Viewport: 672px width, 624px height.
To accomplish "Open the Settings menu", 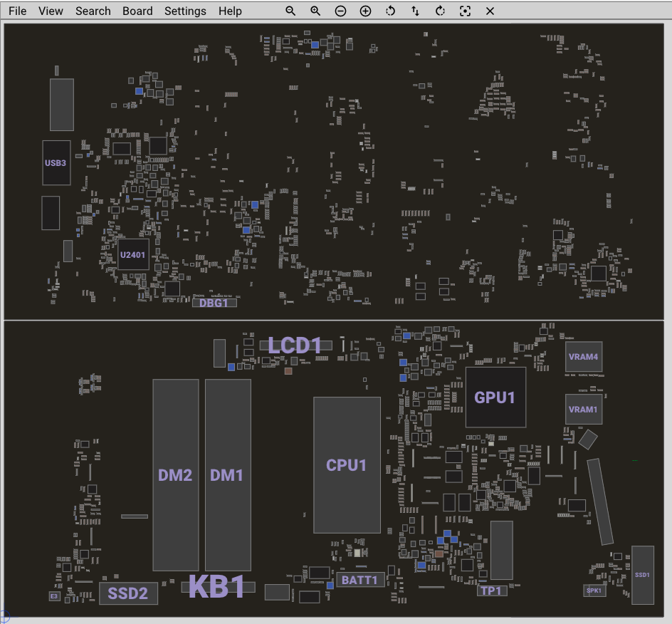I will 185,11.
